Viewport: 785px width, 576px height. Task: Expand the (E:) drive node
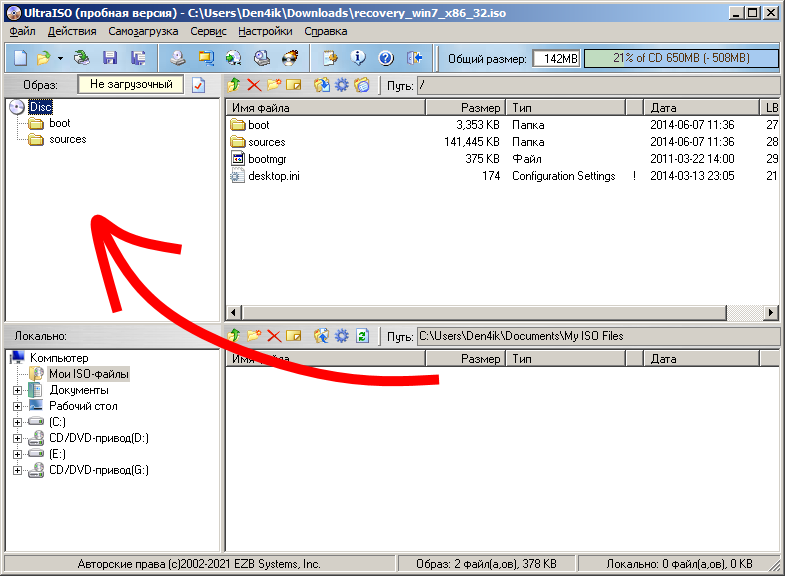tap(18, 454)
